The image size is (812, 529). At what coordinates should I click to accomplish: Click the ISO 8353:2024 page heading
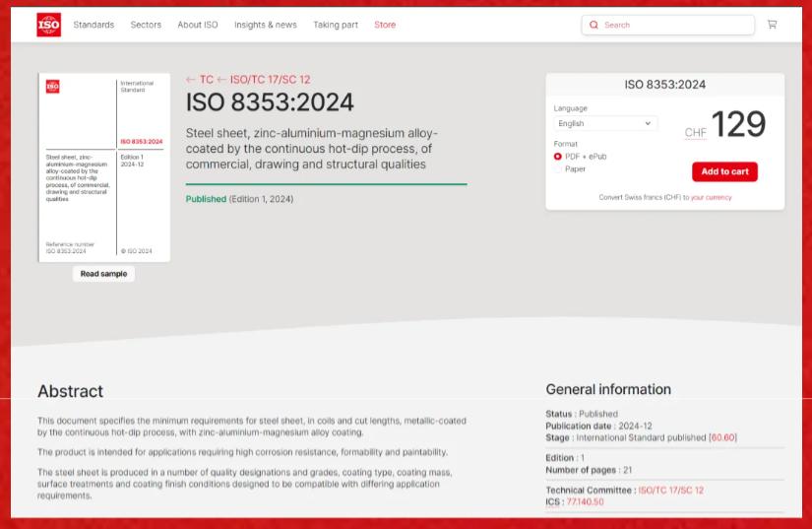(270, 102)
